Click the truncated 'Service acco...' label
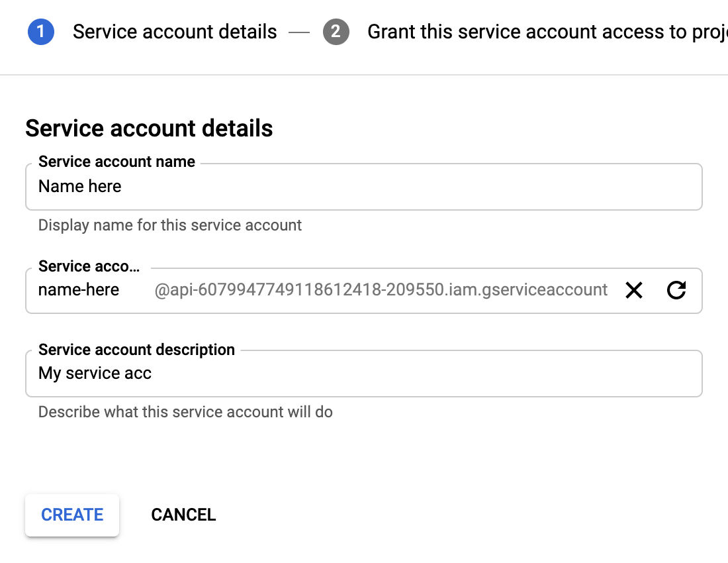This screenshot has height=563, width=728. (x=89, y=266)
